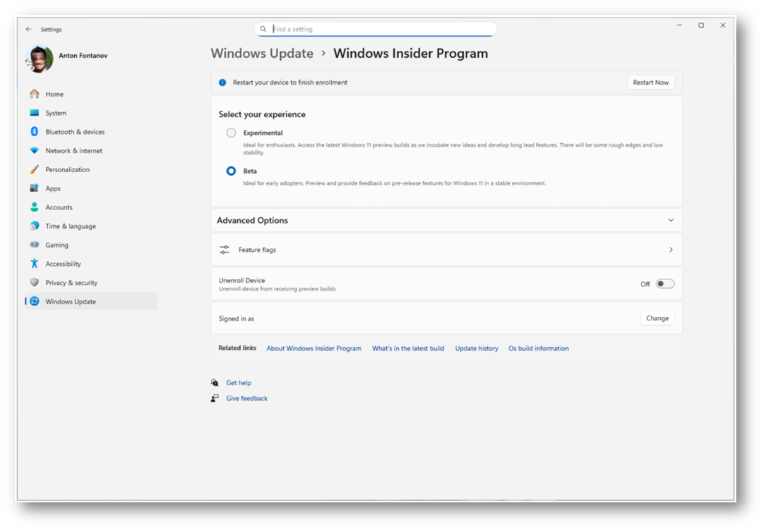This screenshot has height=532, width=766.
Task: Go to Windows Update breadcrumb
Action: click(x=262, y=54)
